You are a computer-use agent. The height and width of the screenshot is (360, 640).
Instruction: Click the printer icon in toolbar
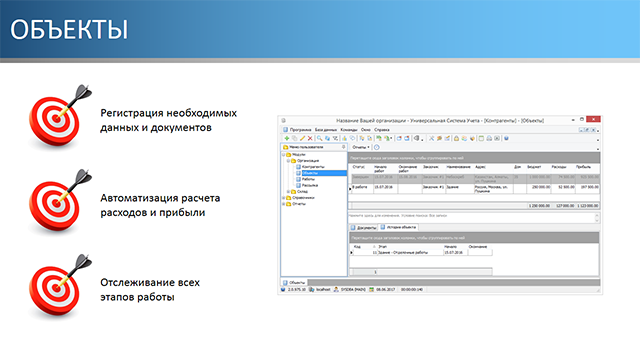click(x=489, y=138)
